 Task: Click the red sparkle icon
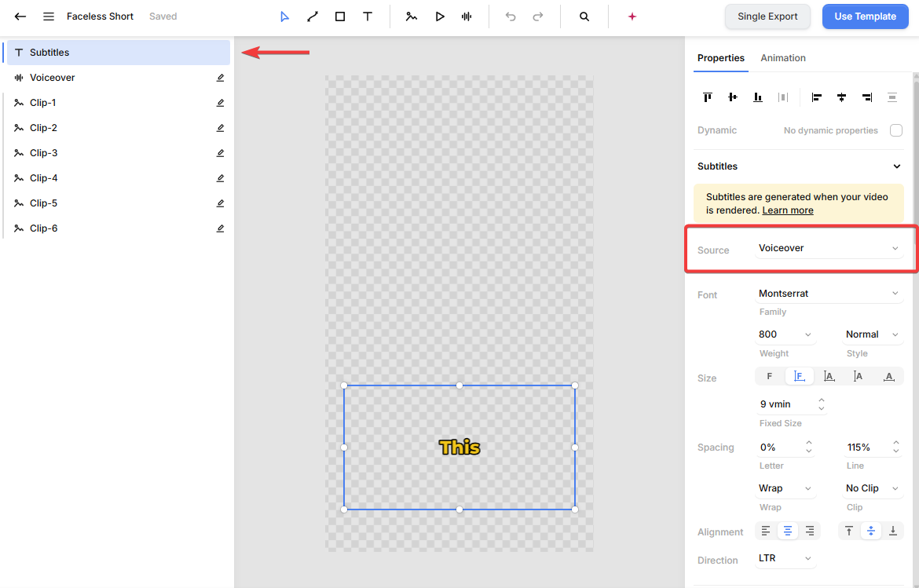click(632, 16)
